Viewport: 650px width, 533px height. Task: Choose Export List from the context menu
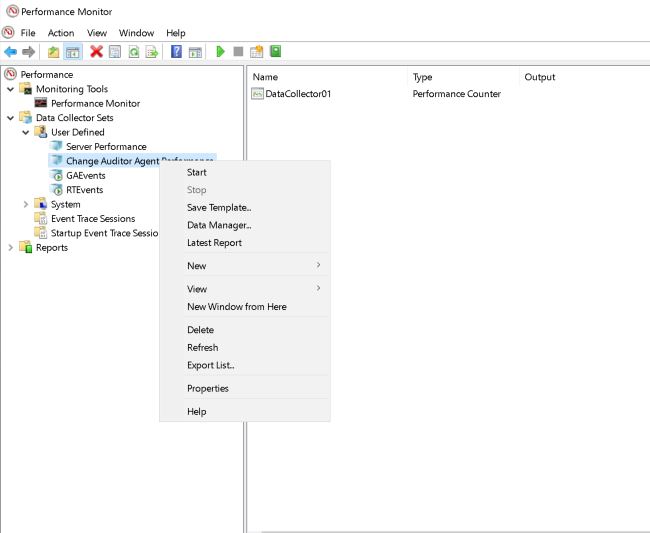[x=245, y=365]
